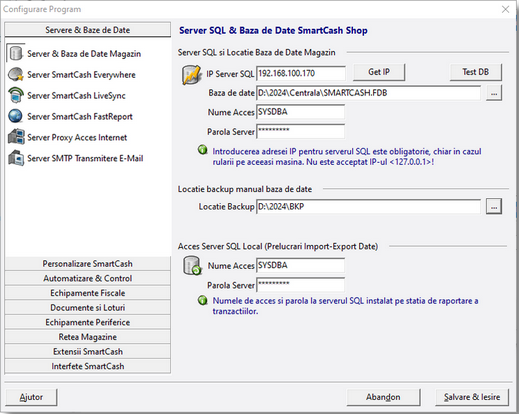The width and height of the screenshot is (519, 414).
Task: Click the Test DB button
Action: point(476,72)
